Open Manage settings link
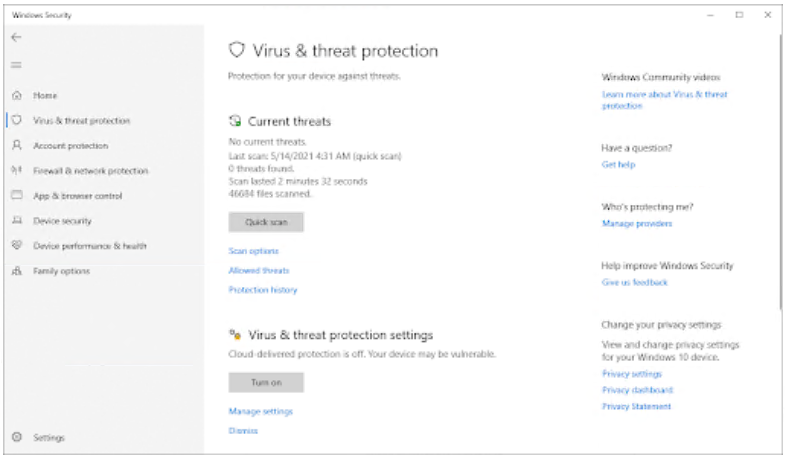This screenshot has height=457, width=786. tap(260, 411)
